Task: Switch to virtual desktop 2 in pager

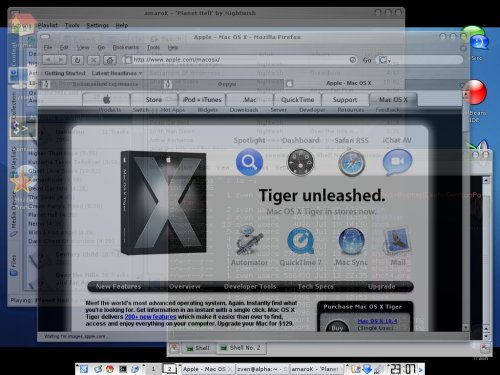Action: point(169,369)
